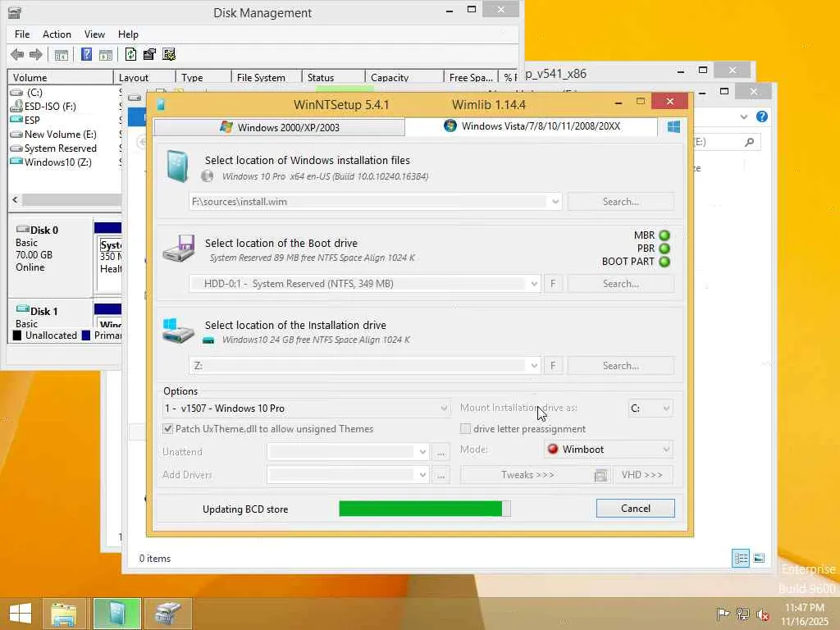This screenshot has width=840, height=630.
Task: Click the Cancel button
Action: (636, 509)
